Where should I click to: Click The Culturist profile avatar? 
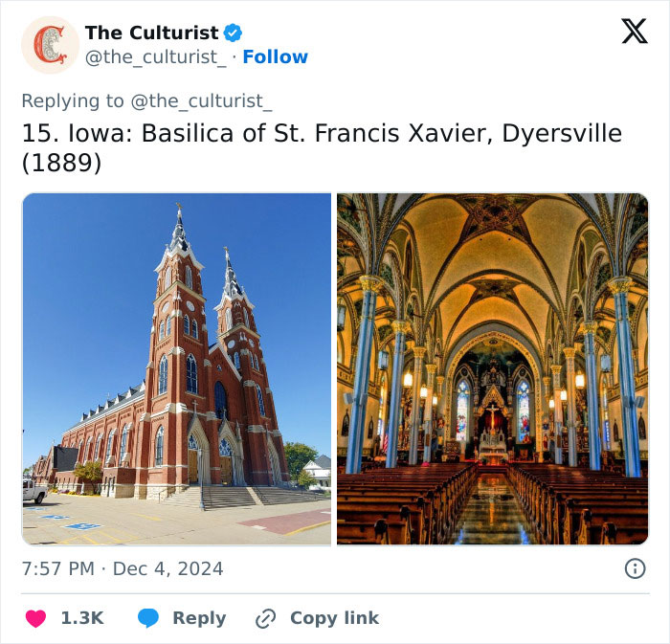(50, 45)
